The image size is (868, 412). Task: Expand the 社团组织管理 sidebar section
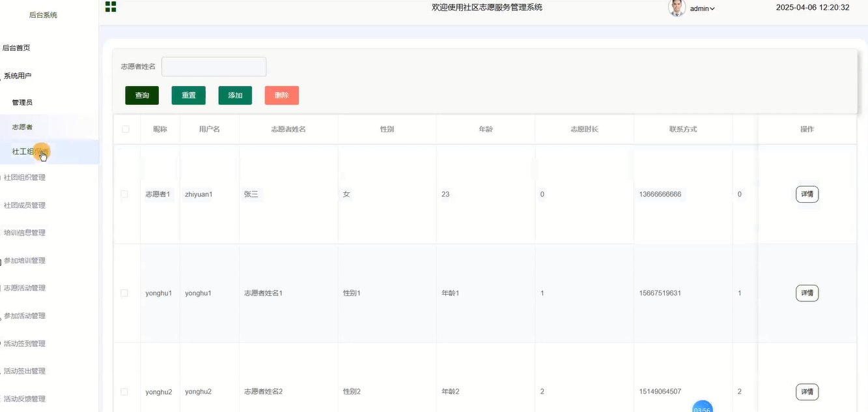tap(25, 177)
